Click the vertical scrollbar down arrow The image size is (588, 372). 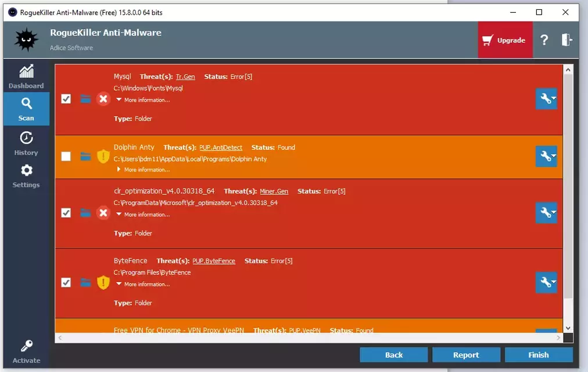click(x=568, y=328)
